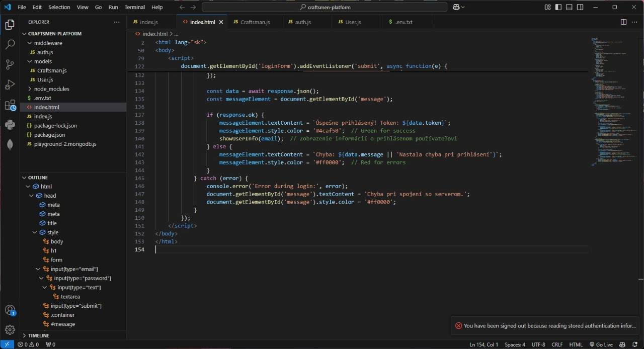Select #message in the outline
Viewport: 644px width, 349px height.
73,324
